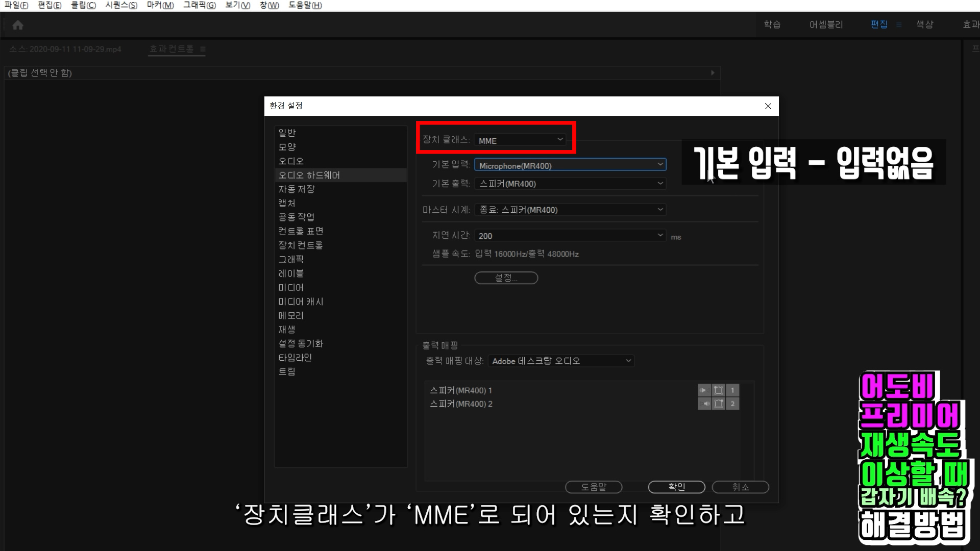Viewport: 980px width, 551px height.
Task: Click channel number 1 icon
Action: [x=732, y=390]
